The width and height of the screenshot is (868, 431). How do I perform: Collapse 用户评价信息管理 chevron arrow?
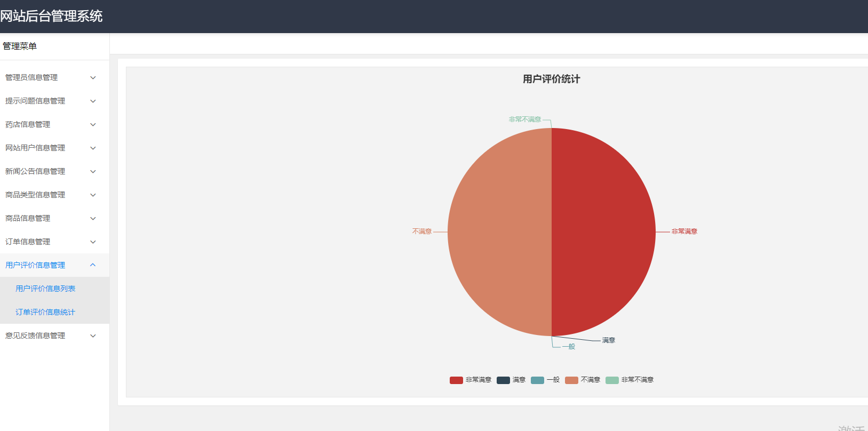point(93,265)
